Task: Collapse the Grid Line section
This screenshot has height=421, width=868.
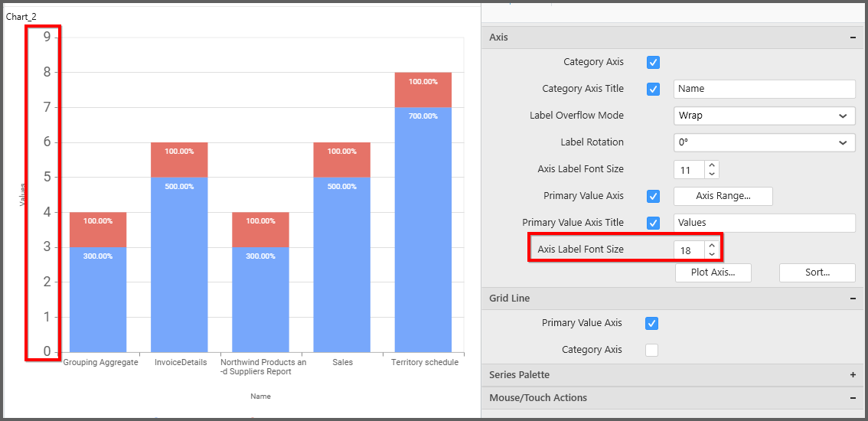Action: click(852, 299)
